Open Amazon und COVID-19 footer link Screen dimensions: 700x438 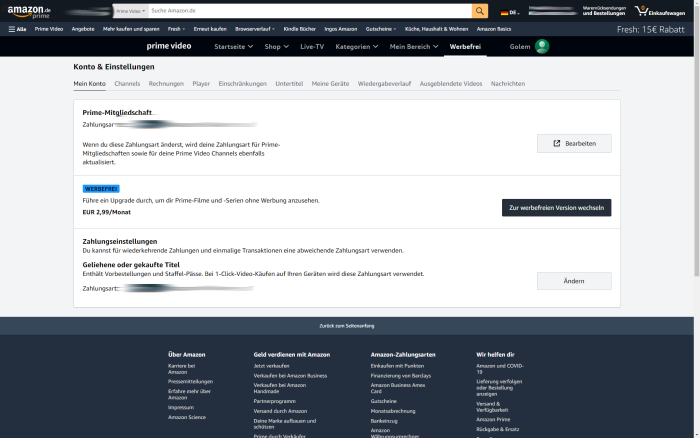click(x=500, y=369)
